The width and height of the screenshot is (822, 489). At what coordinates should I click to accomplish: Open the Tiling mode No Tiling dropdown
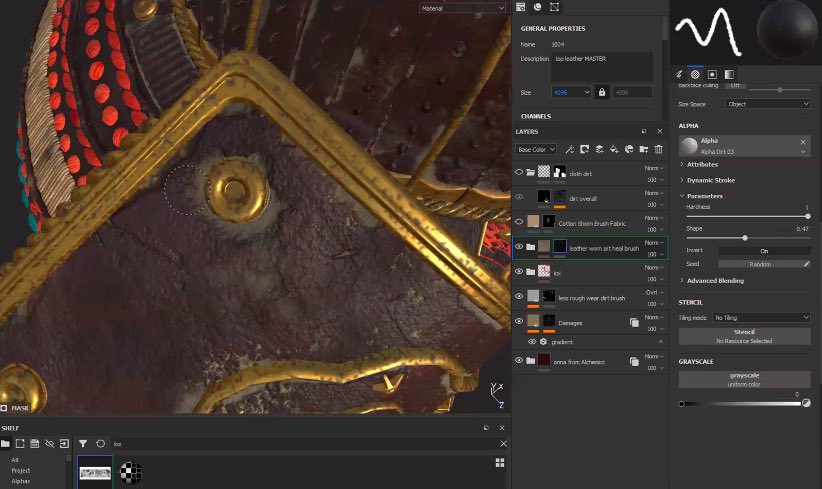[761, 318]
